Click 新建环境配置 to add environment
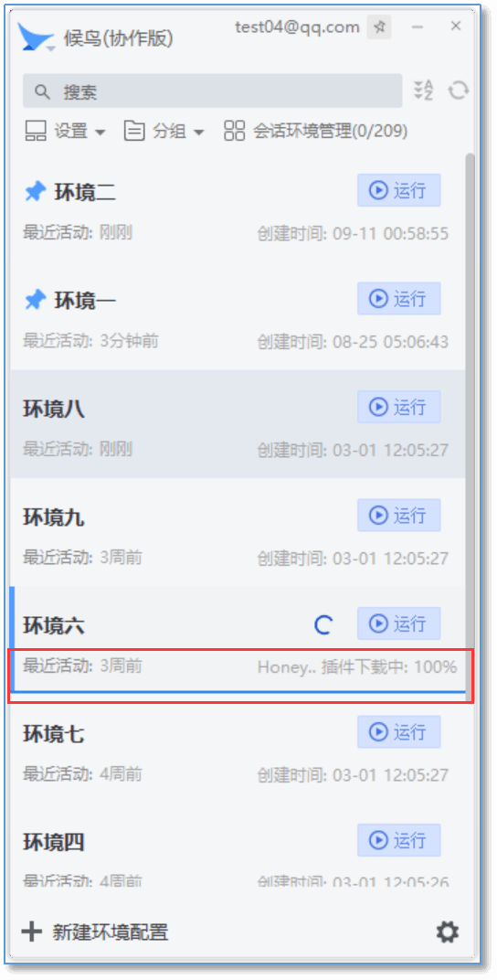The image size is (497, 980). (x=95, y=932)
